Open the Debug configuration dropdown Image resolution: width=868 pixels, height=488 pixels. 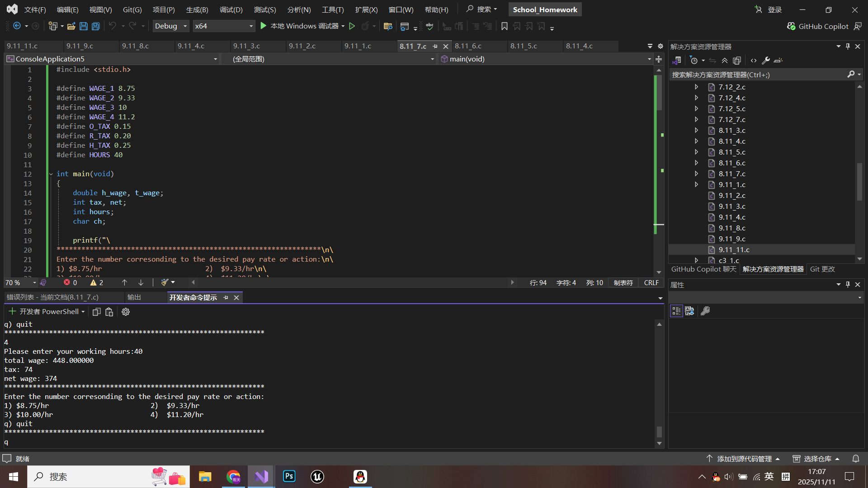(x=171, y=26)
